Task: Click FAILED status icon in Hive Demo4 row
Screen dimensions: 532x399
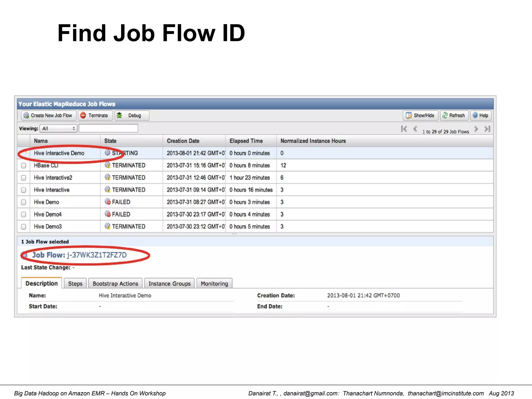Action: 107,214
